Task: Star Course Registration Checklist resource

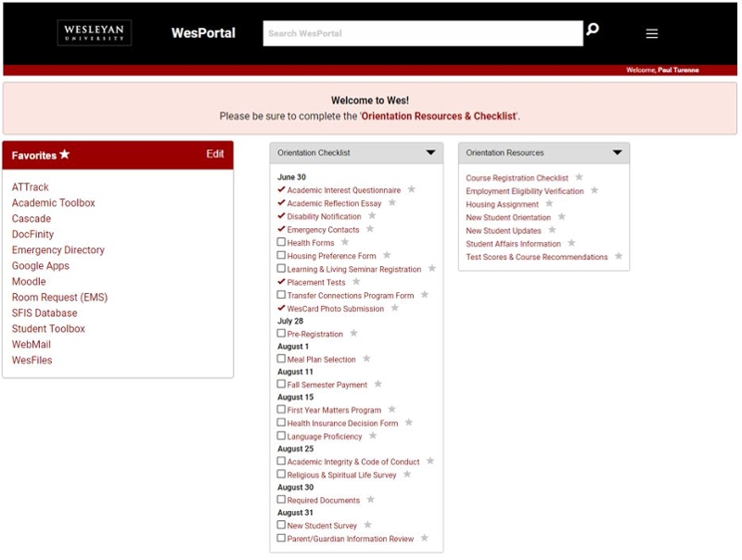Action: tap(579, 177)
